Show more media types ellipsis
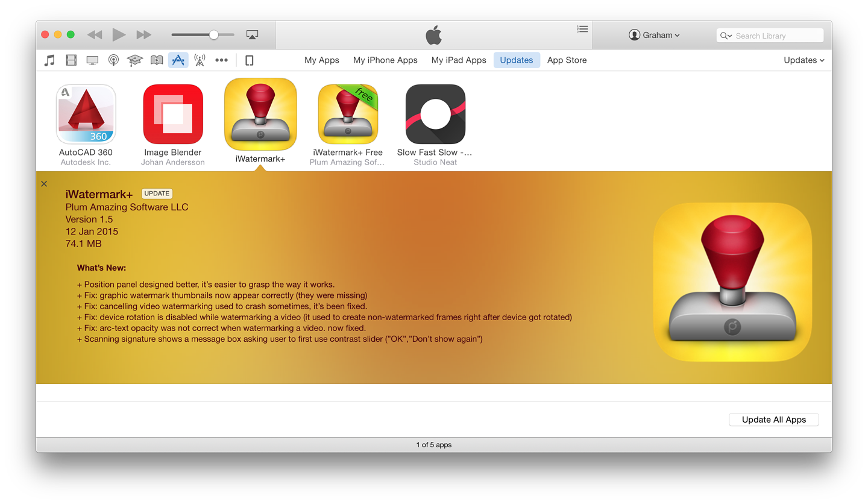 tap(222, 60)
